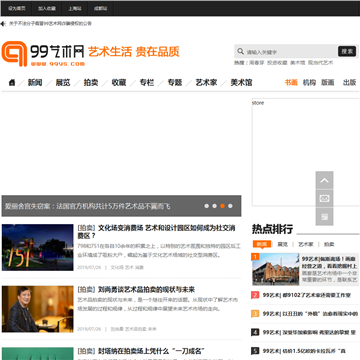Viewport: 360px width, 360px height.
Task: Click the [拍卖] tag before 文化场变消费场
Action: pos(86,228)
